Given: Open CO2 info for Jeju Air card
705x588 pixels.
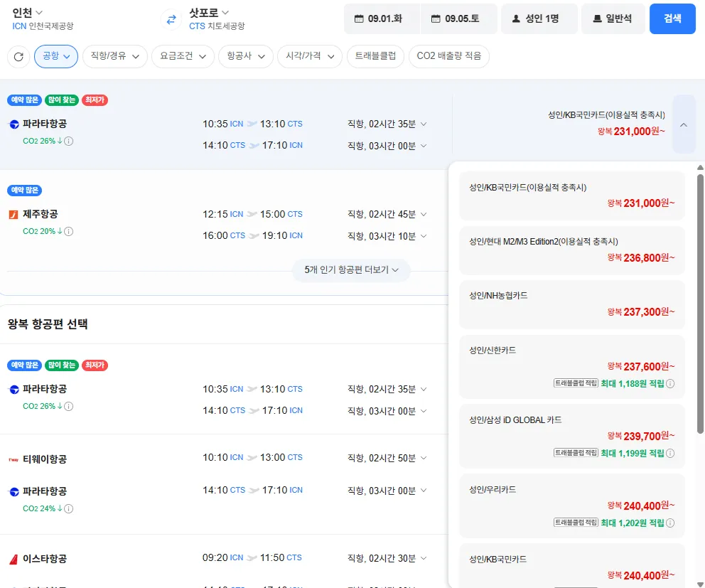Looking at the screenshot, I should (68, 232).
